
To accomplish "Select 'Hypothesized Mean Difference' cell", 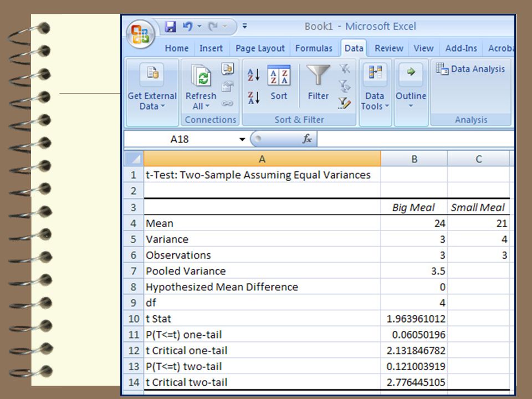I will [x=262, y=287].
